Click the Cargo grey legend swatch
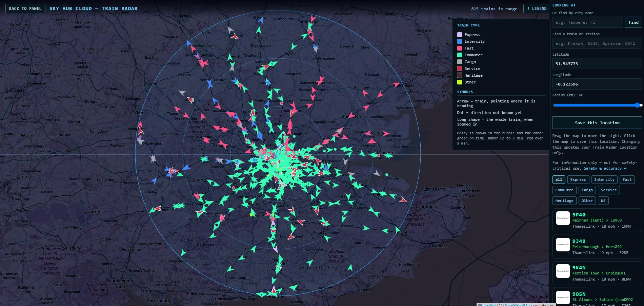644x306 pixels. tap(460, 62)
